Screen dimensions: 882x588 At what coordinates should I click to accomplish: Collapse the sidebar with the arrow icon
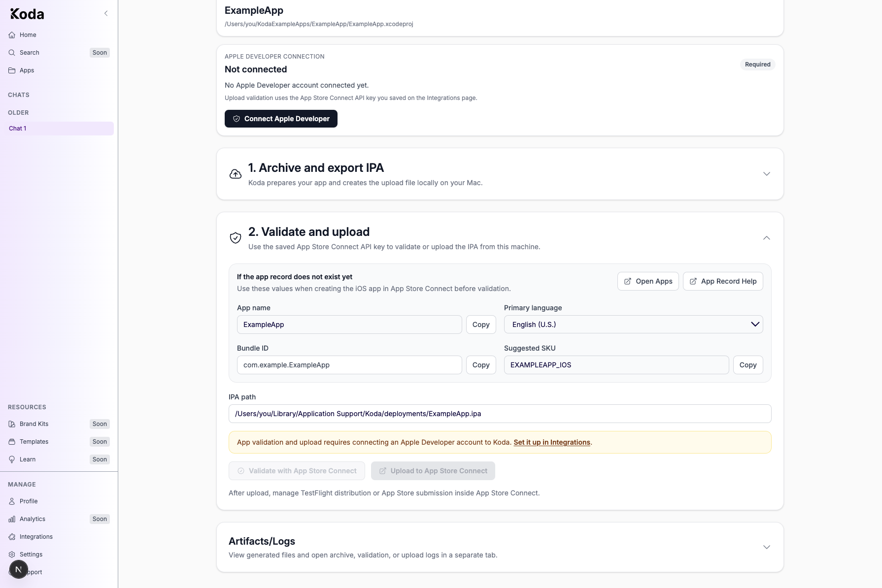[x=106, y=13]
